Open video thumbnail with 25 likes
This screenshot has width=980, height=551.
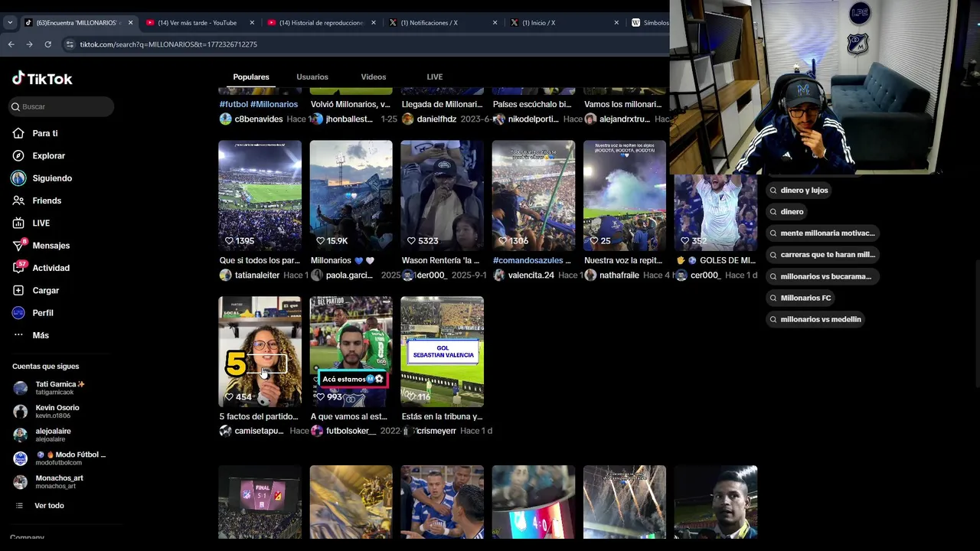click(x=624, y=195)
